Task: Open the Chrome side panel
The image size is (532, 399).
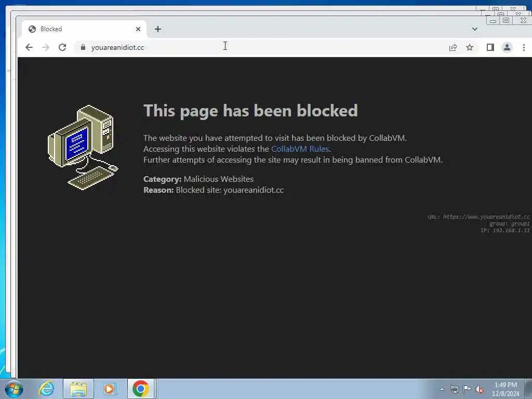Action: (490, 47)
